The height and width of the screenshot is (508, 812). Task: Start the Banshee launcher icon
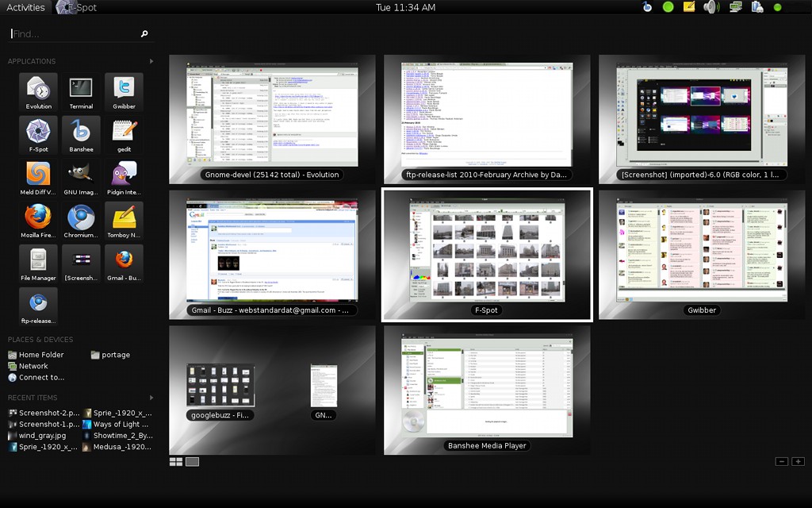pyautogui.click(x=82, y=135)
